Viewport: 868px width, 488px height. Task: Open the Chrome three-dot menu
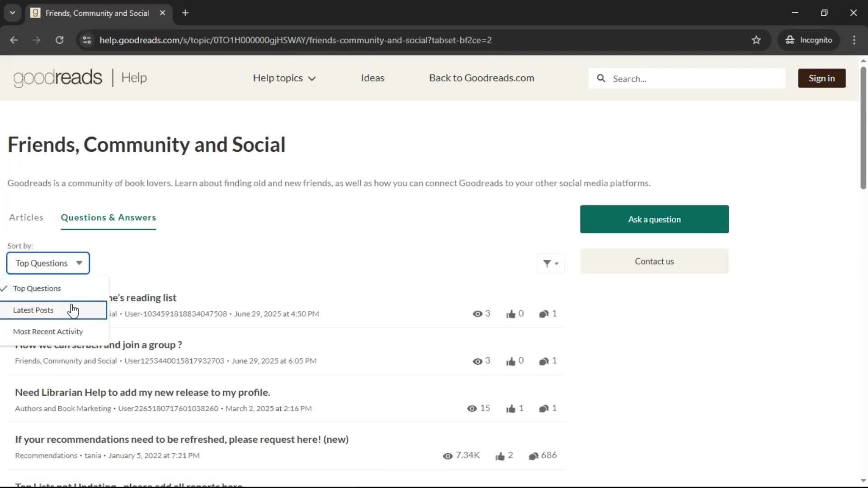point(854,40)
